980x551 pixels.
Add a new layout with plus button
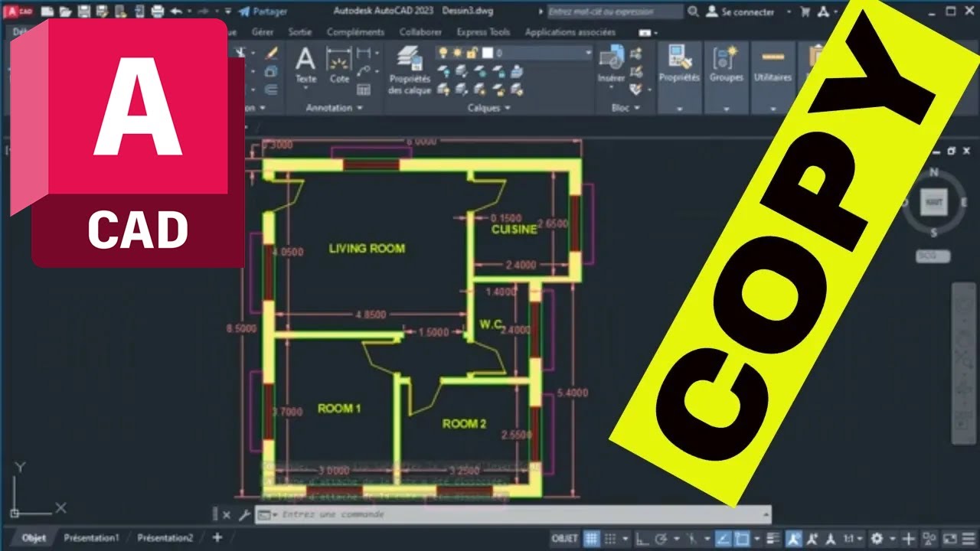pyautogui.click(x=217, y=538)
